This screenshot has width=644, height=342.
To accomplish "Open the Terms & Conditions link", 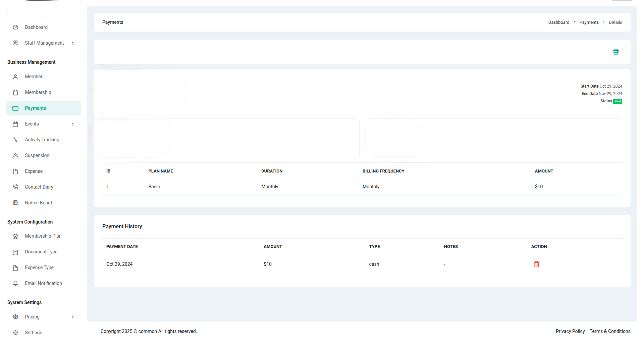I will (x=610, y=331).
